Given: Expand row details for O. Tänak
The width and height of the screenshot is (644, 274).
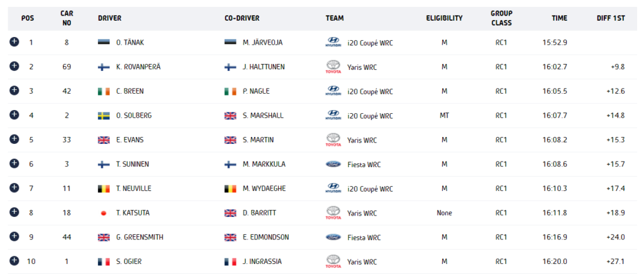Looking at the screenshot, I should click(14, 41).
